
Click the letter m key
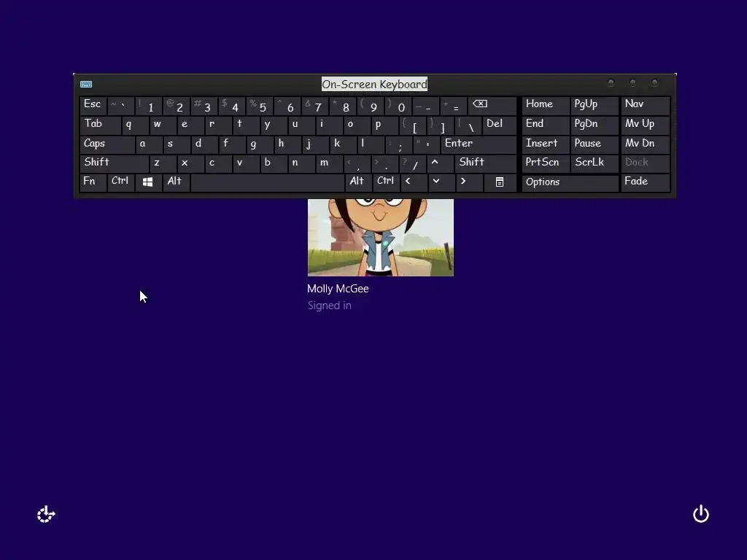[x=329, y=163]
